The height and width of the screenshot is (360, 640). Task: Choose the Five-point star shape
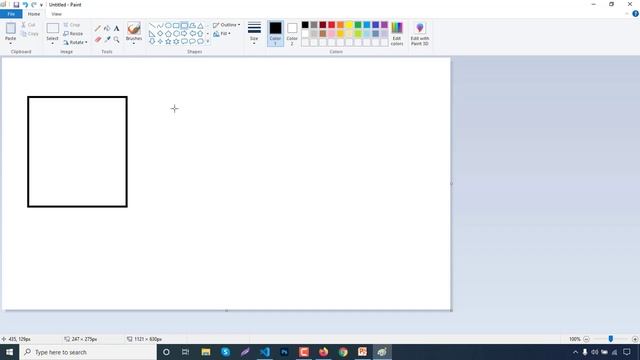coord(168,41)
